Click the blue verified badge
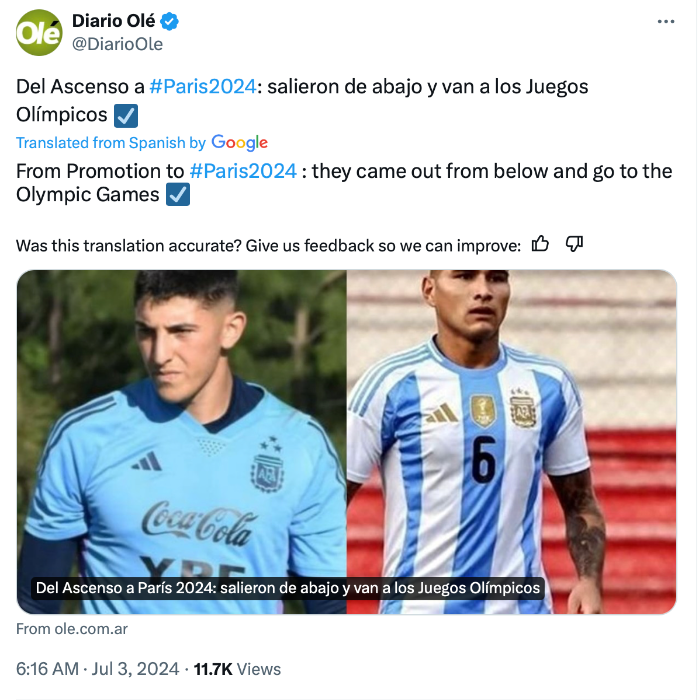Viewport: 699px width, 700px height. (169, 21)
